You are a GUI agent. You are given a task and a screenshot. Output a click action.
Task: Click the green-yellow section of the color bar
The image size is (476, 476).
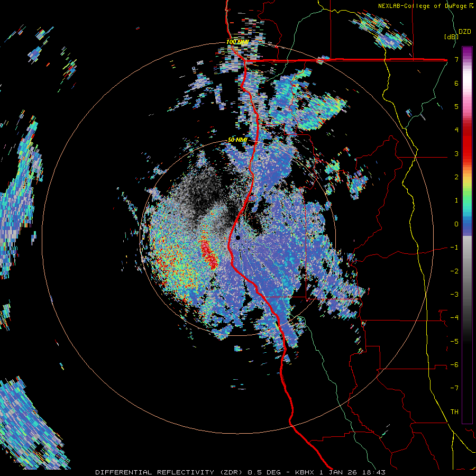pos(467,188)
